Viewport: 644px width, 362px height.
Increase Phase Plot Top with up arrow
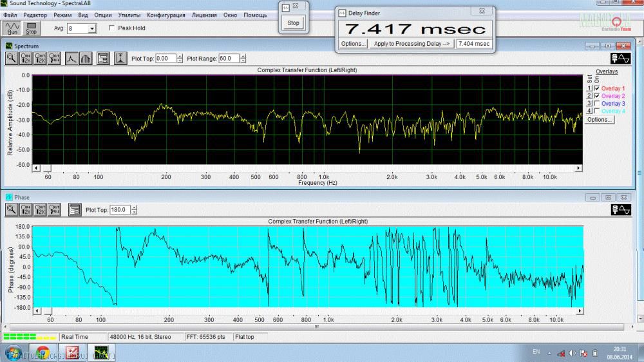[x=135, y=207]
